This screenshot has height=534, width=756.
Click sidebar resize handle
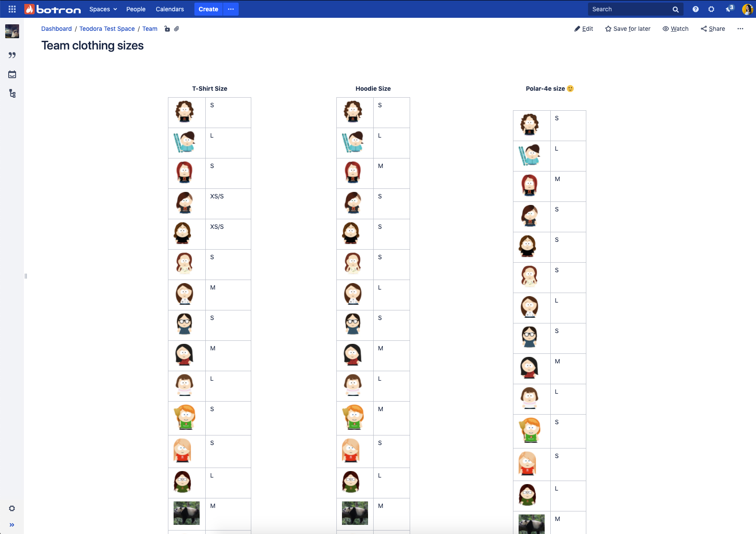coord(26,276)
